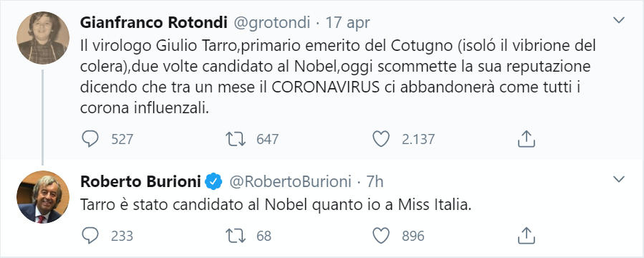Like Roberto Burioni's tweet
The image size is (644, 258).
380,235
